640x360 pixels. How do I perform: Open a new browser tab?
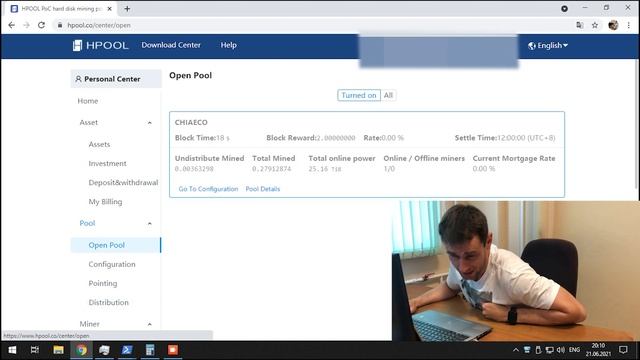point(127,9)
